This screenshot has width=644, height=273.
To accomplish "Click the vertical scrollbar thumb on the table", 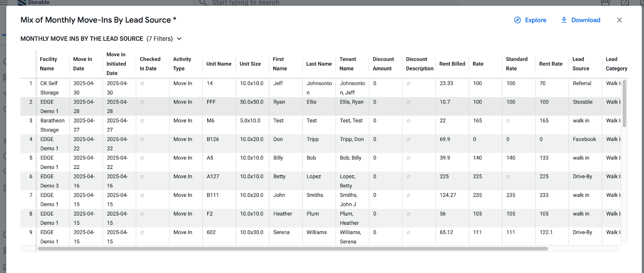I will [x=624, y=103].
